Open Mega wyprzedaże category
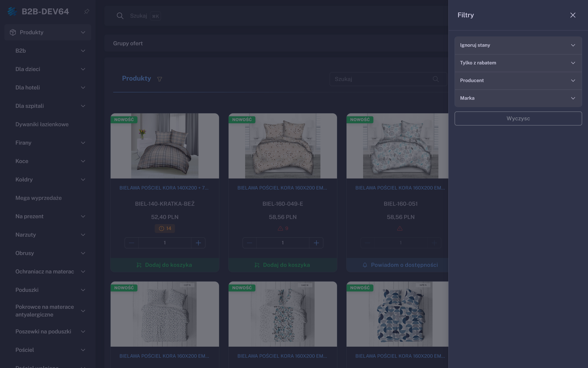This screenshot has height=368, width=588. pos(39,198)
